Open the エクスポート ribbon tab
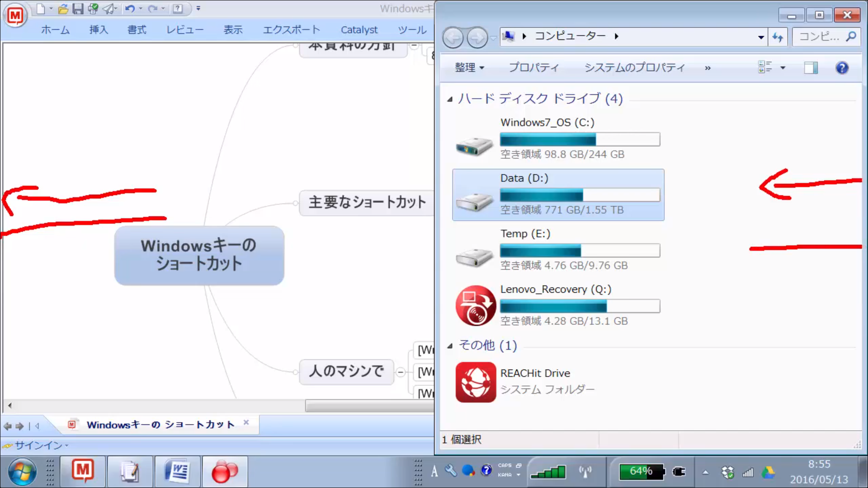Screen dimensions: 868x488 point(291,30)
